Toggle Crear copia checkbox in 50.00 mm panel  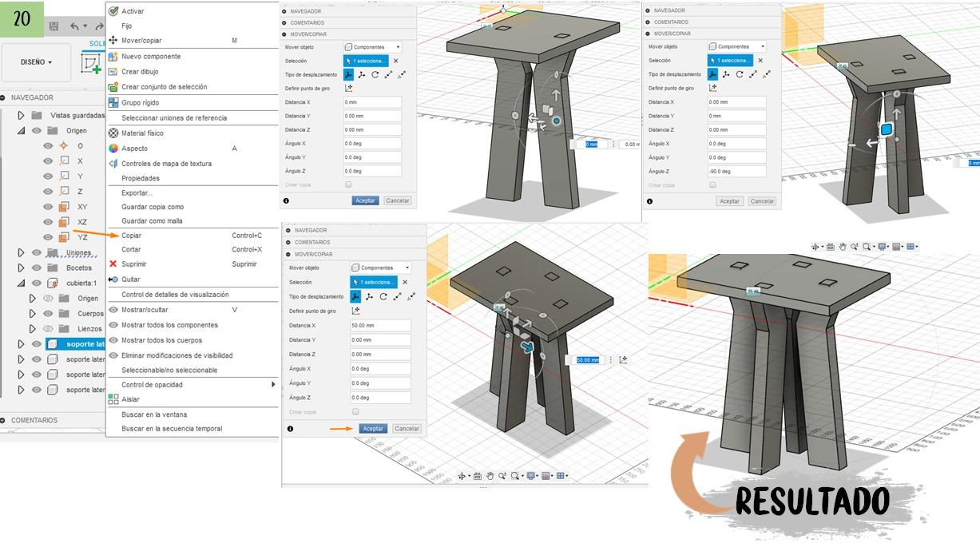click(355, 412)
